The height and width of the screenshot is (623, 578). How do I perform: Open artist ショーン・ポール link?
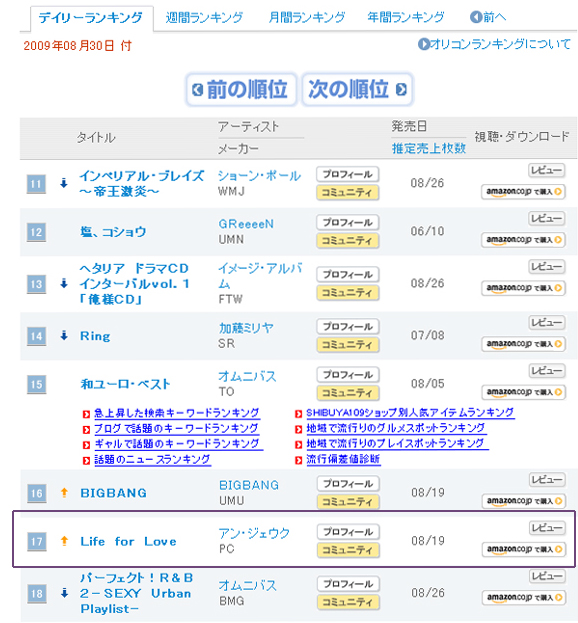(x=259, y=176)
